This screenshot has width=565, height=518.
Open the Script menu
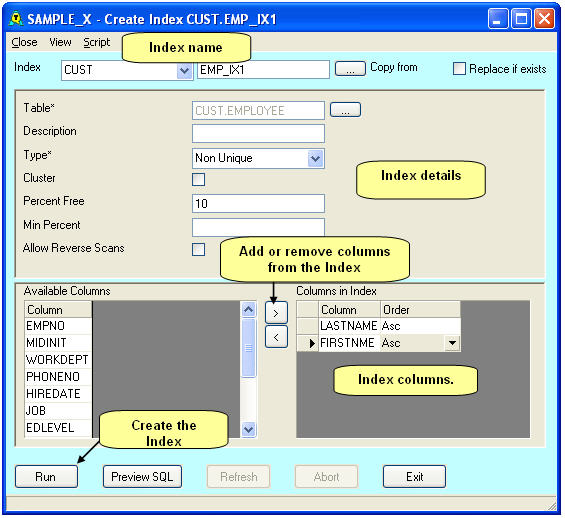[97, 42]
